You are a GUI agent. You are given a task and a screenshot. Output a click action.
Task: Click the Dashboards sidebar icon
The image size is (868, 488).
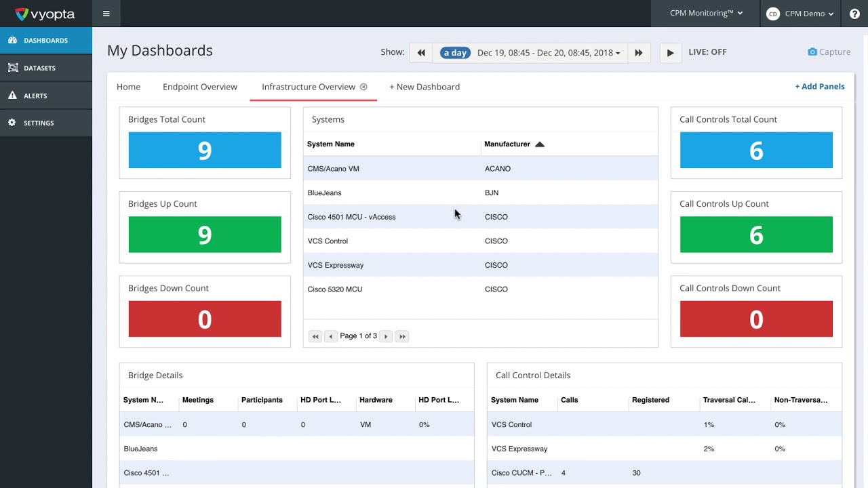click(12, 40)
